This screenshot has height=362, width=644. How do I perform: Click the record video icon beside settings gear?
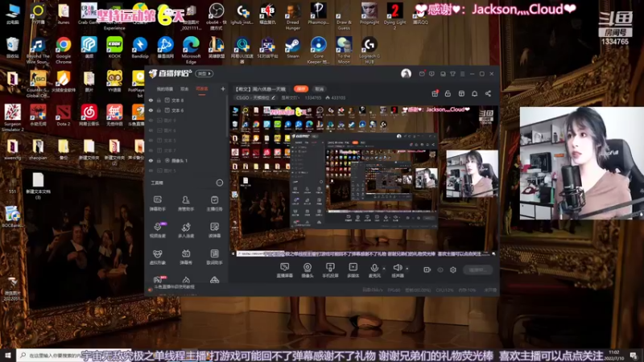[427, 269]
